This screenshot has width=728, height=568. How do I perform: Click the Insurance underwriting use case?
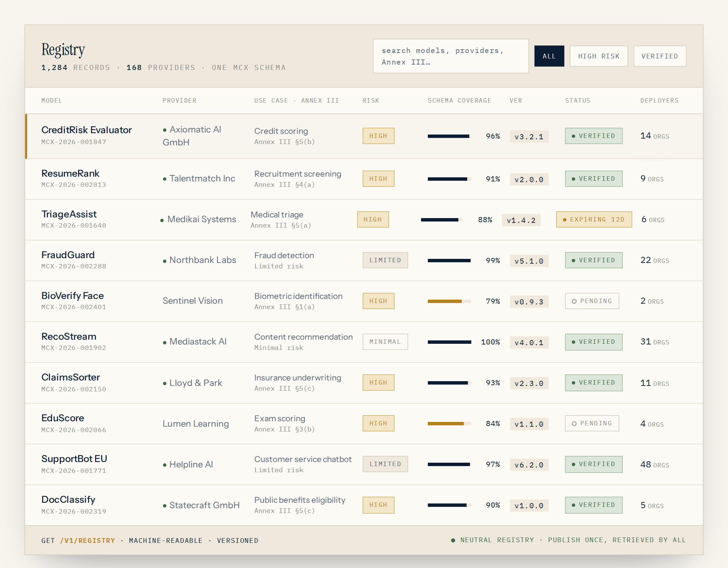pyautogui.click(x=298, y=378)
